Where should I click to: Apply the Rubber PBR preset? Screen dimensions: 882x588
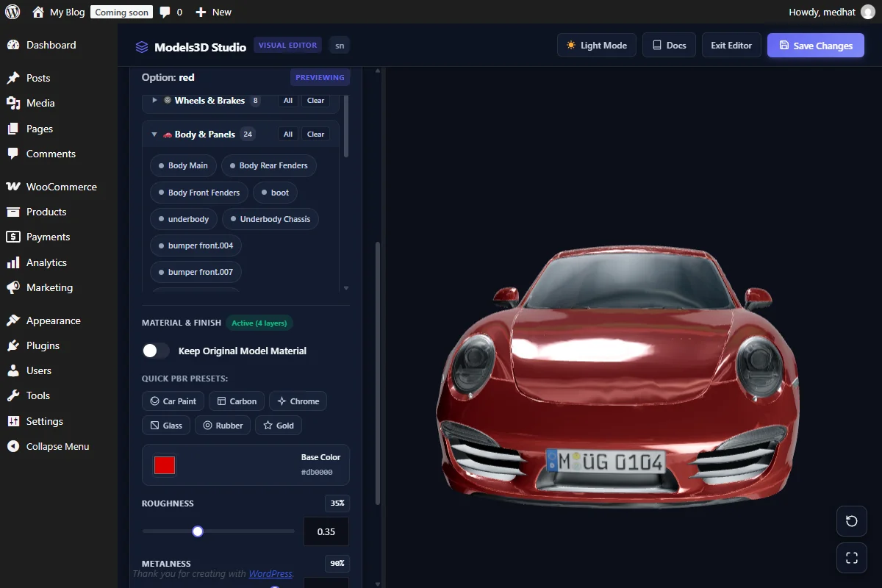click(223, 426)
